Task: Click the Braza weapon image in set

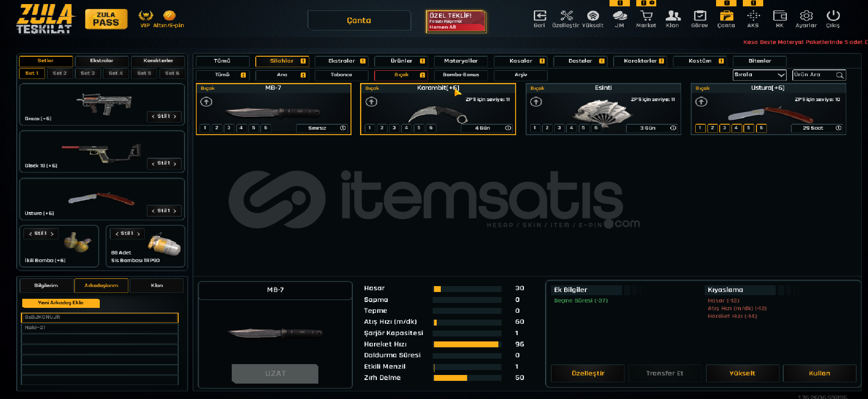Action: click(x=104, y=103)
